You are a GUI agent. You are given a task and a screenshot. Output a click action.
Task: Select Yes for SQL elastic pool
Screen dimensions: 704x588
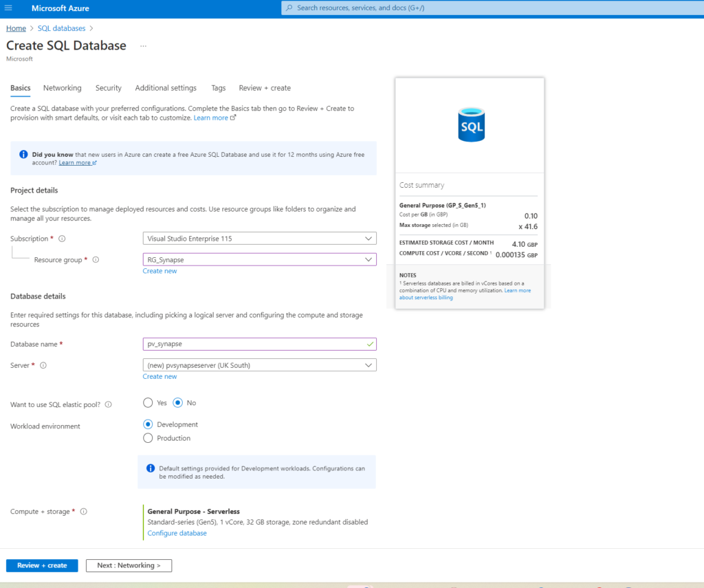(148, 402)
